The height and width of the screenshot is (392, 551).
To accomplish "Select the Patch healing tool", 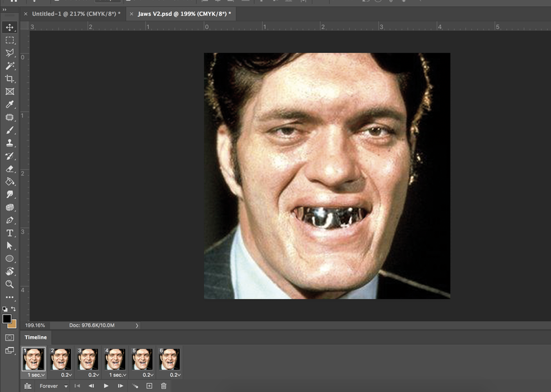I will point(10,117).
